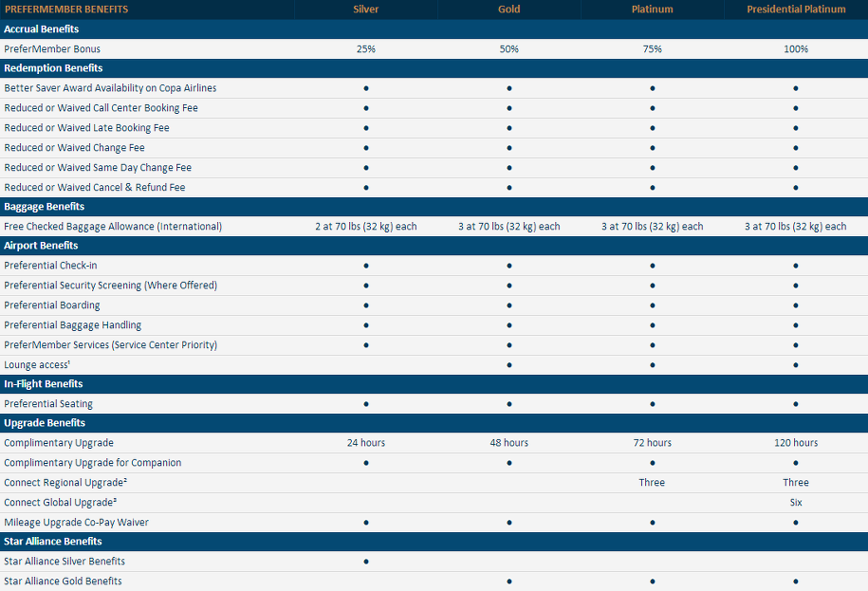Click Presidential Platinum's 3 at 70 lbs value
The width and height of the screenshot is (868, 591).
click(x=796, y=227)
